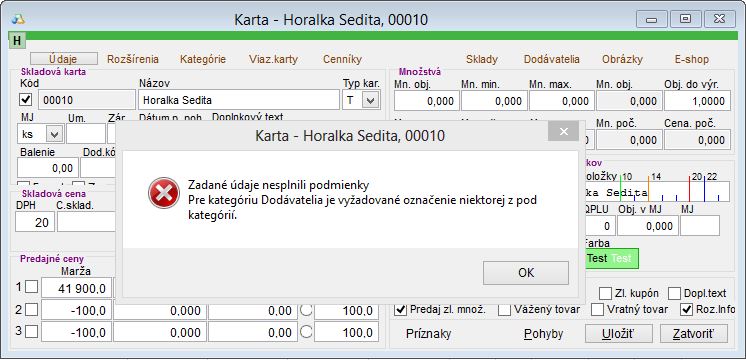Click the Cena. poč. field
Screen dimensions: 746x360
click(x=697, y=140)
